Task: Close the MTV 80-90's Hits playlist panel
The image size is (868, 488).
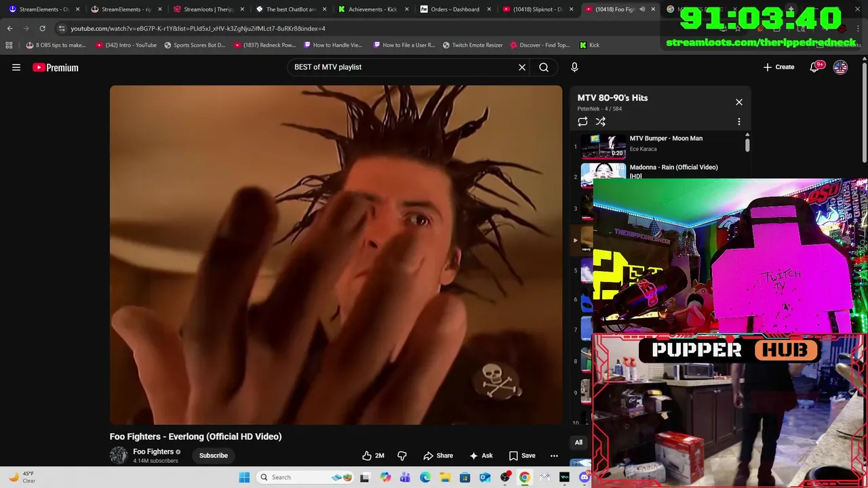Action: pyautogui.click(x=739, y=102)
